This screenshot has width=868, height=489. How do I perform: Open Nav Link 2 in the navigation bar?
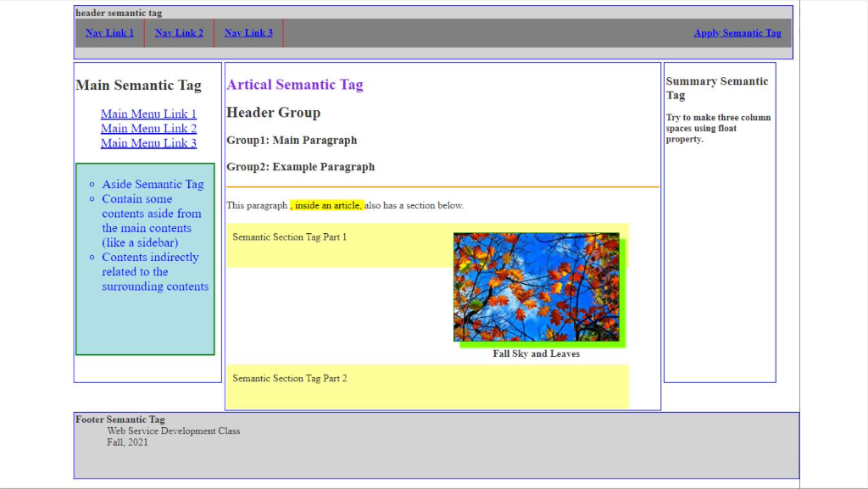point(179,33)
